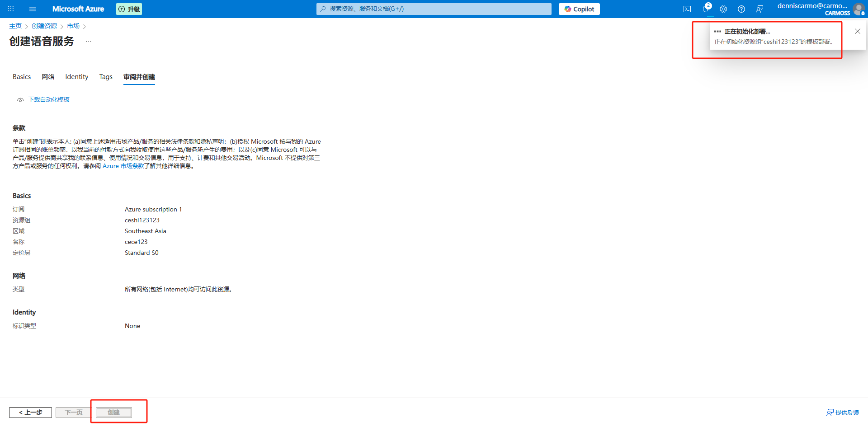
Task: Click the user account avatar
Action: point(858,9)
